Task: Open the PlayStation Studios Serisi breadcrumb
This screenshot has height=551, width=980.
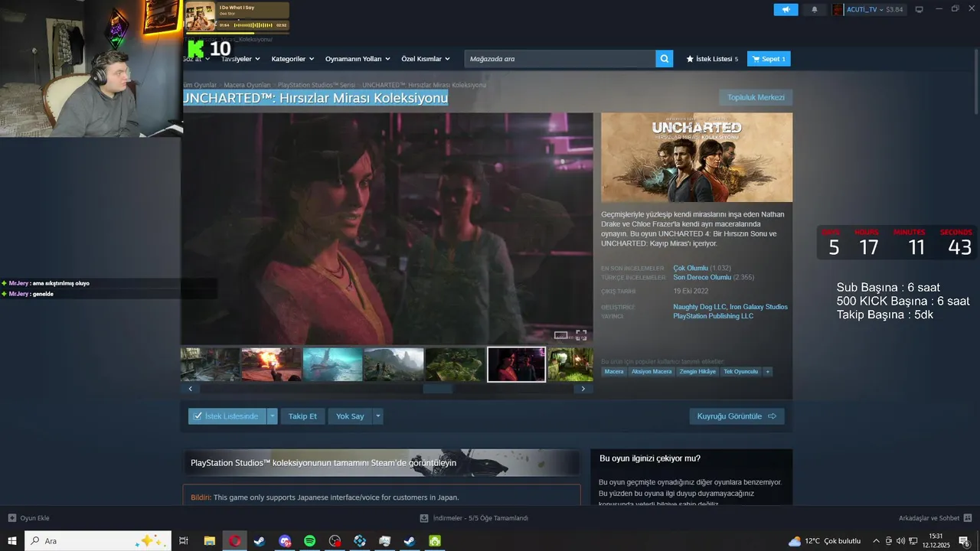Action: click(x=316, y=85)
